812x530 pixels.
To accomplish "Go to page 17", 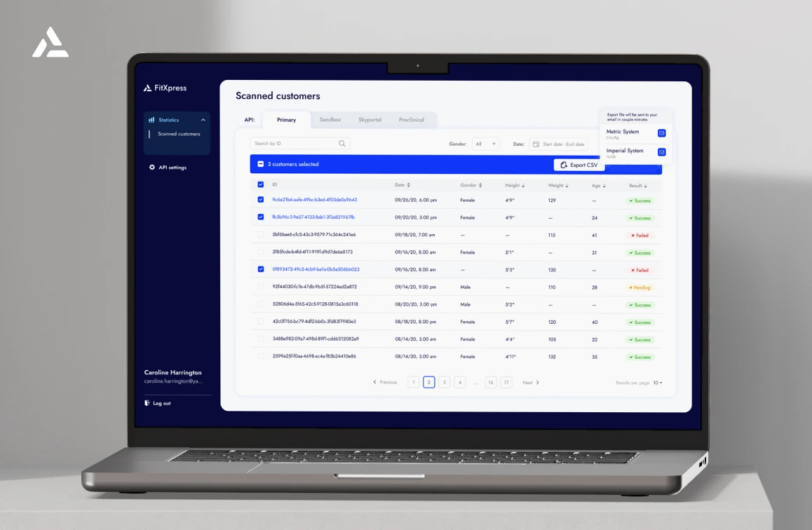I will click(506, 383).
